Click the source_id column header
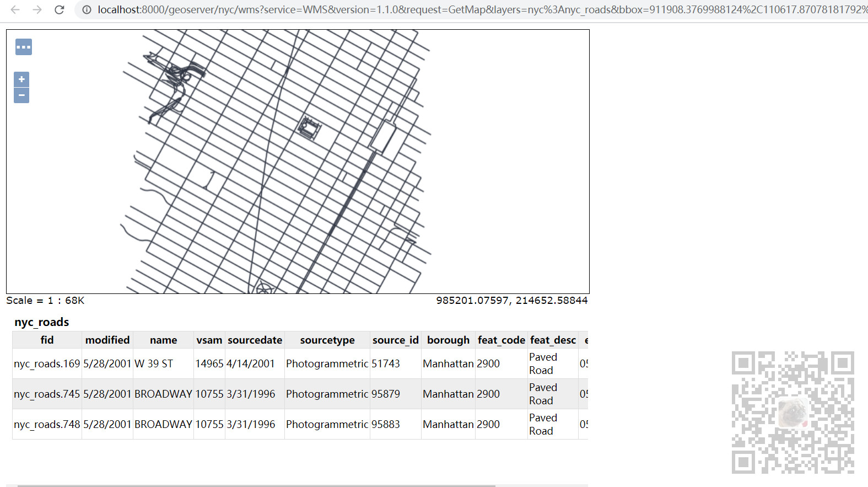 point(396,340)
